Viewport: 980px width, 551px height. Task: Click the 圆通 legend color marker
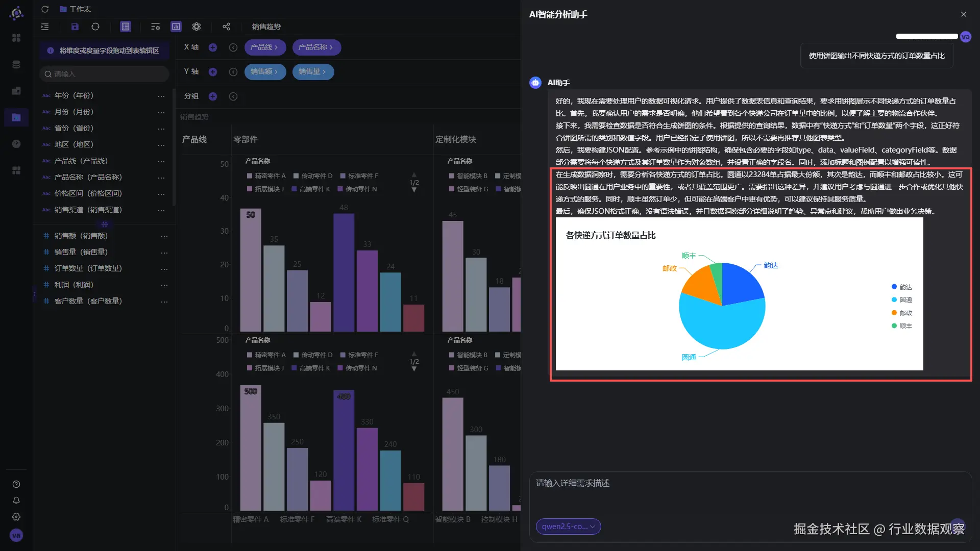pyautogui.click(x=894, y=300)
